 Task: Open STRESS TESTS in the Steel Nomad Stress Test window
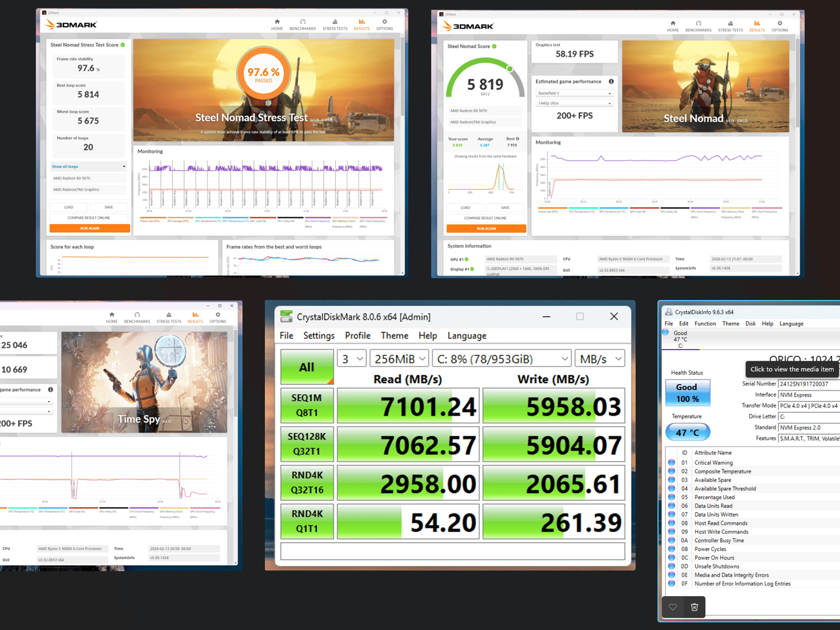tap(335, 25)
